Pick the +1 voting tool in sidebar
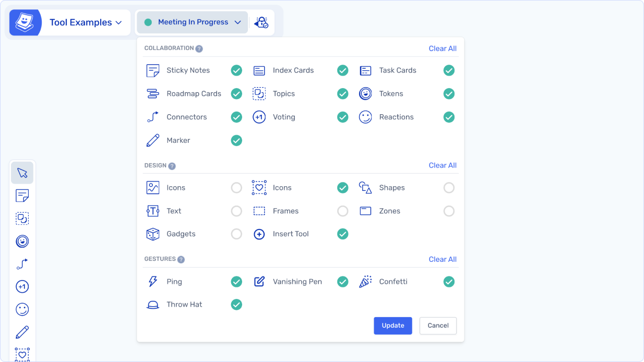Image resolution: width=644 pixels, height=362 pixels. tap(22, 287)
